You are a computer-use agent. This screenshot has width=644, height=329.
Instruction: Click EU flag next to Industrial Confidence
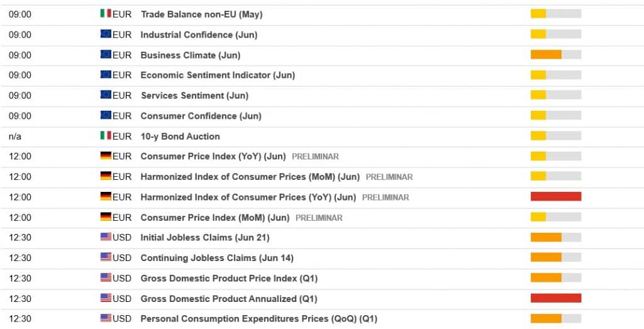106,35
